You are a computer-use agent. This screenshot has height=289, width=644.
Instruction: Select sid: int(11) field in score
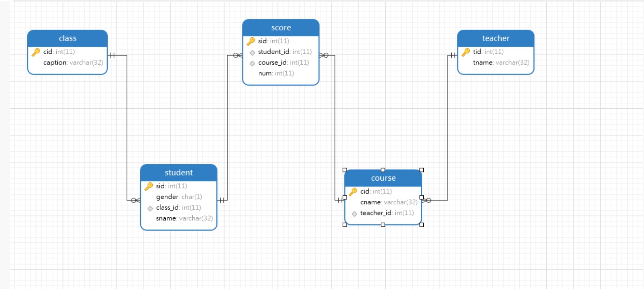[273, 41]
